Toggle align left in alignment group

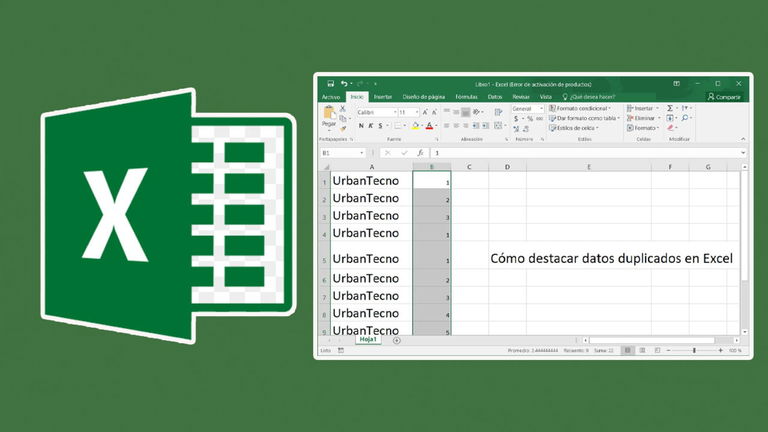[x=447, y=126]
